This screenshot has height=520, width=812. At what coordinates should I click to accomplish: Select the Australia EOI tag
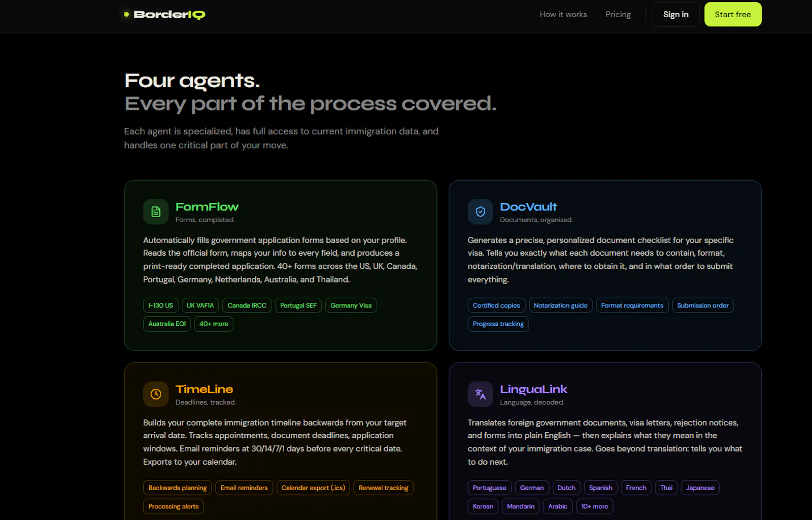click(x=167, y=324)
